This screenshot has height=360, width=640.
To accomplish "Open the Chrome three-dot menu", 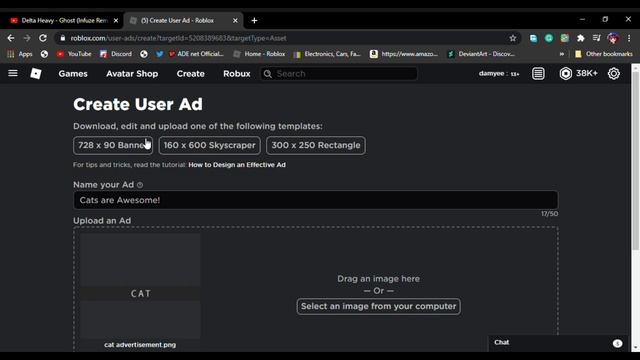I will pos(629,38).
